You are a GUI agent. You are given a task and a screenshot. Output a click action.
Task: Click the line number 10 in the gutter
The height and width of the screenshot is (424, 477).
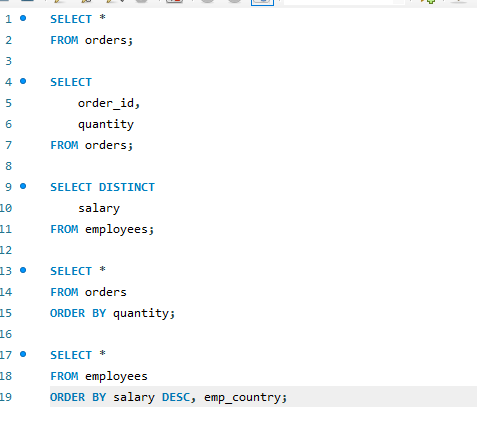(6, 208)
